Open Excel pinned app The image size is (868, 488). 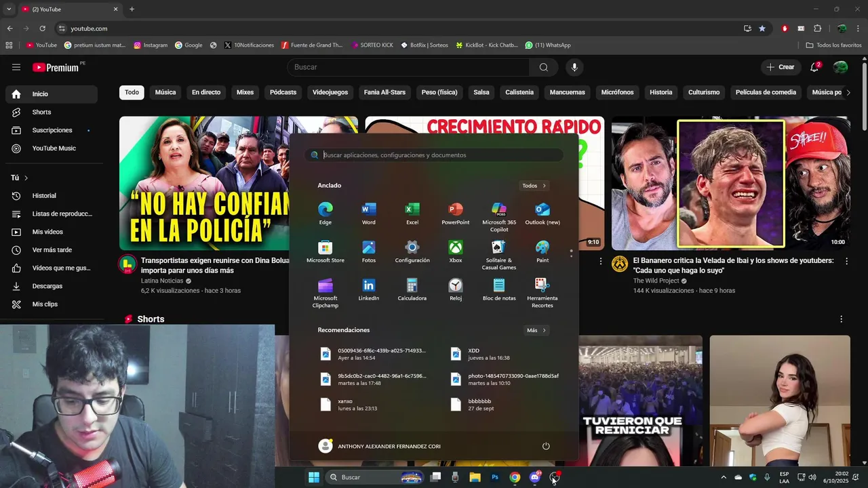coord(412,213)
